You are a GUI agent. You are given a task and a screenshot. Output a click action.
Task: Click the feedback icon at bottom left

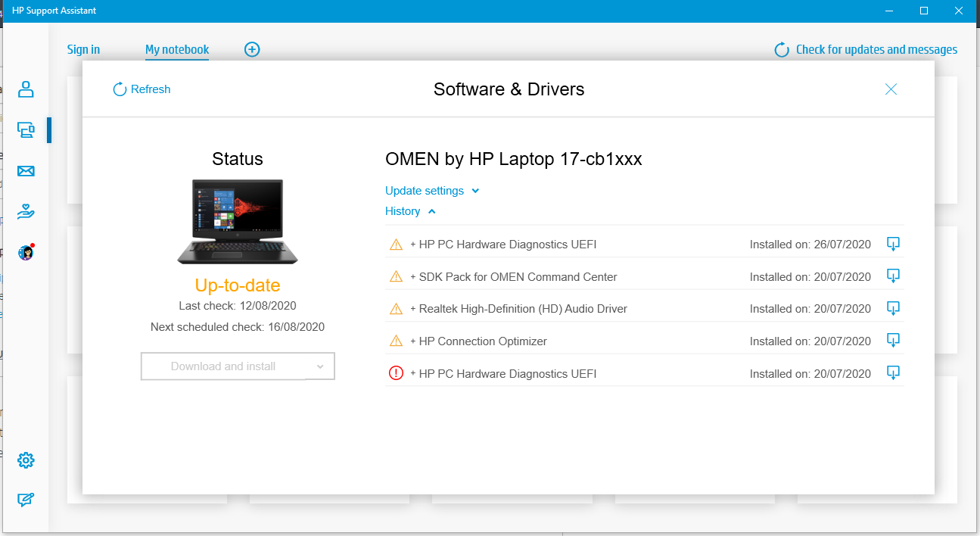coord(26,500)
